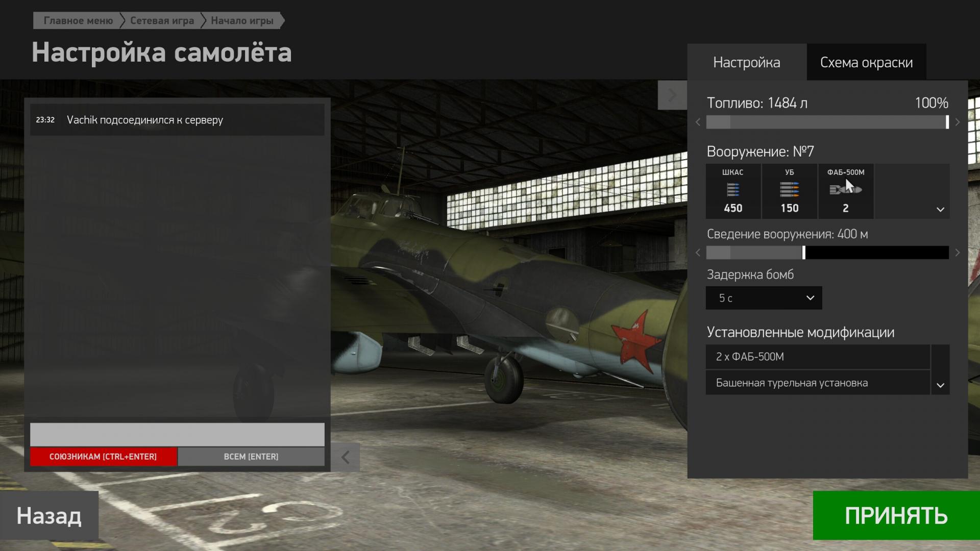Image resolution: width=980 pixels, height=551 pixels.
Task: Click the Топливо: 1484 л label
Action: (x=757, y=103)
